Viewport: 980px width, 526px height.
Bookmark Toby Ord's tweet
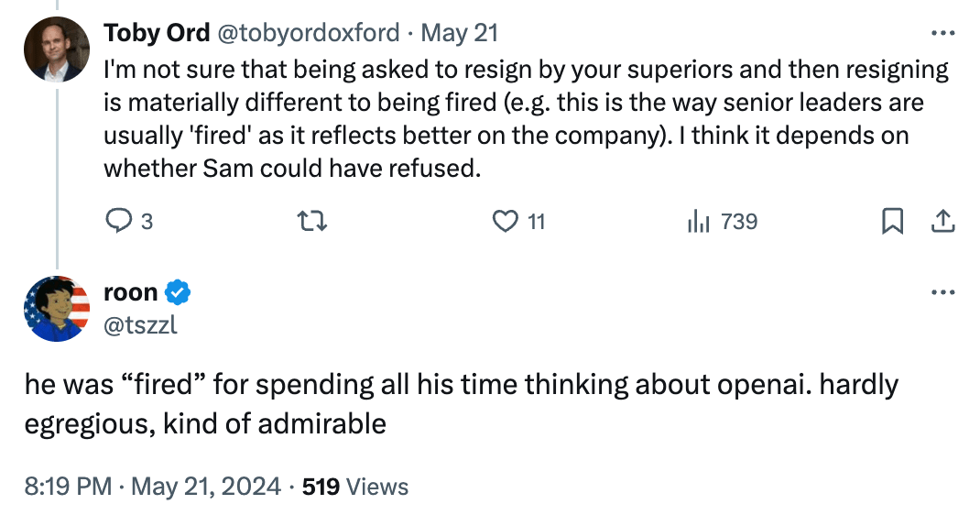click(892, 222)
